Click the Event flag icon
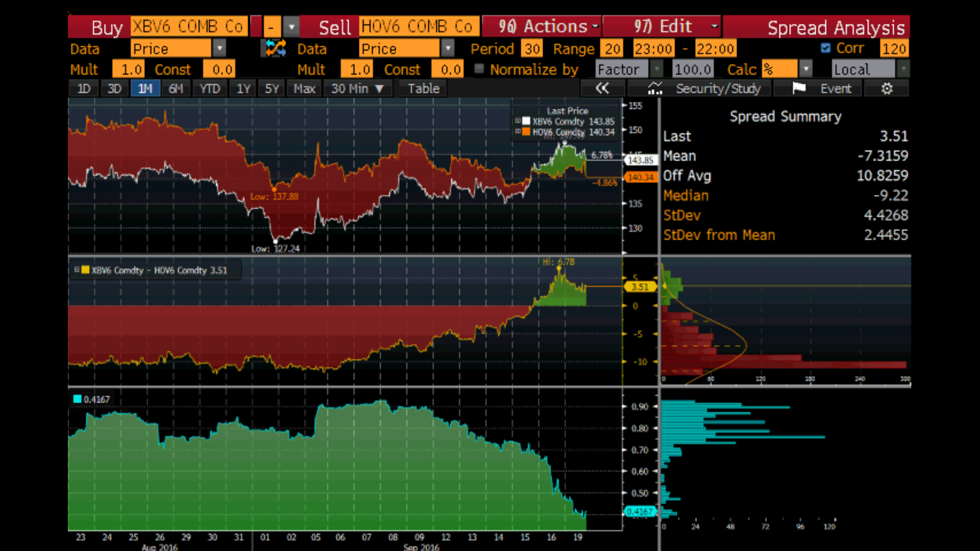The width and height of the screenshot is (980, 551). coord(799,88)
